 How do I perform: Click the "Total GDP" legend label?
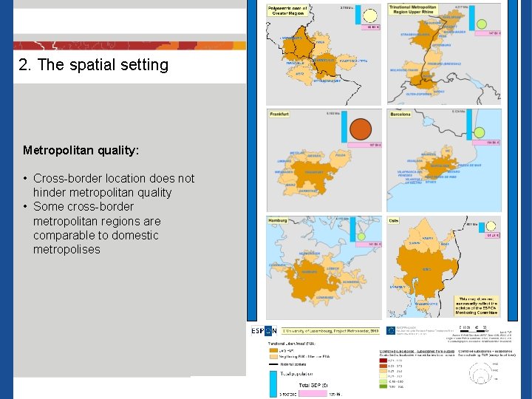coord(313,386)
